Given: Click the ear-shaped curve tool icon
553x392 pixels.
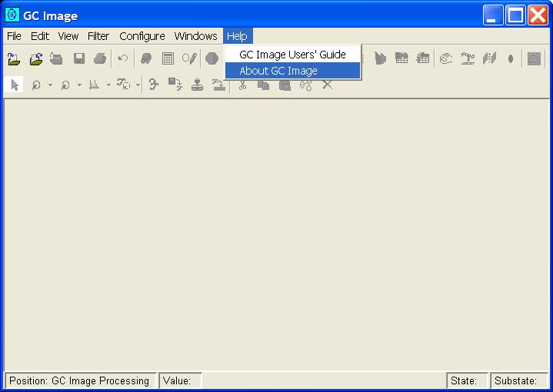Looking at the screenshot, I should [153, 85].
